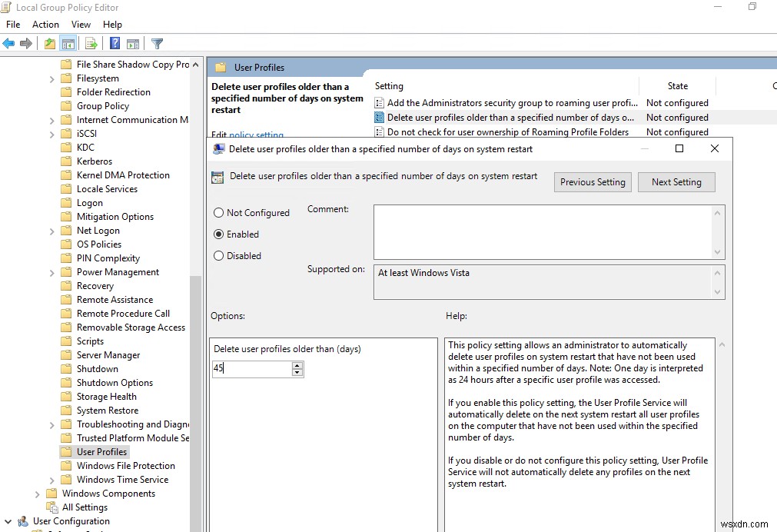Viewport: 777px width, 532px height.
Task: Open Help using the blue question mark icon
Action: tap(115, 43)
